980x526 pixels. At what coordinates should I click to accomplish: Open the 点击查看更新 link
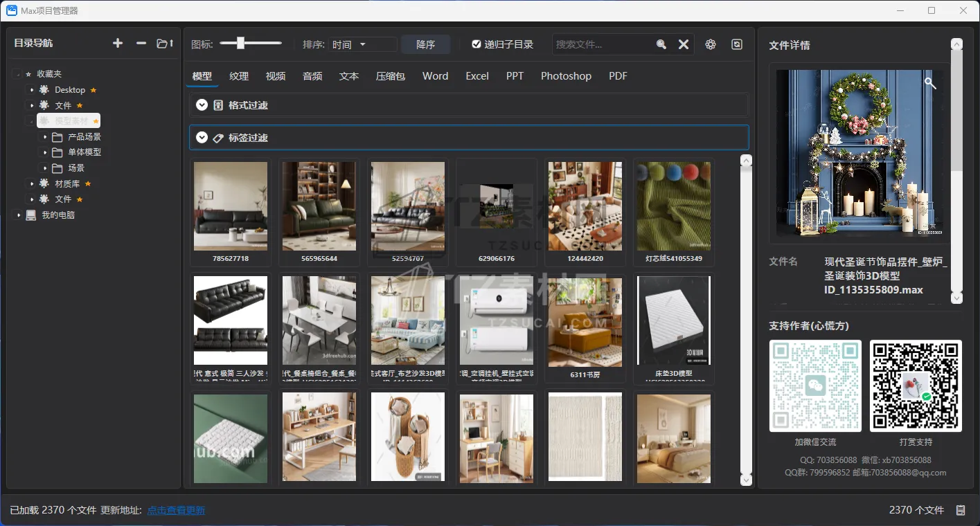176,511
